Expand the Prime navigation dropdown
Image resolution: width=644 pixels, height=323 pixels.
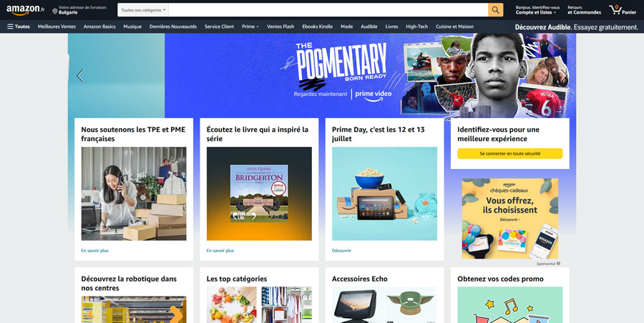pos(250,26)
